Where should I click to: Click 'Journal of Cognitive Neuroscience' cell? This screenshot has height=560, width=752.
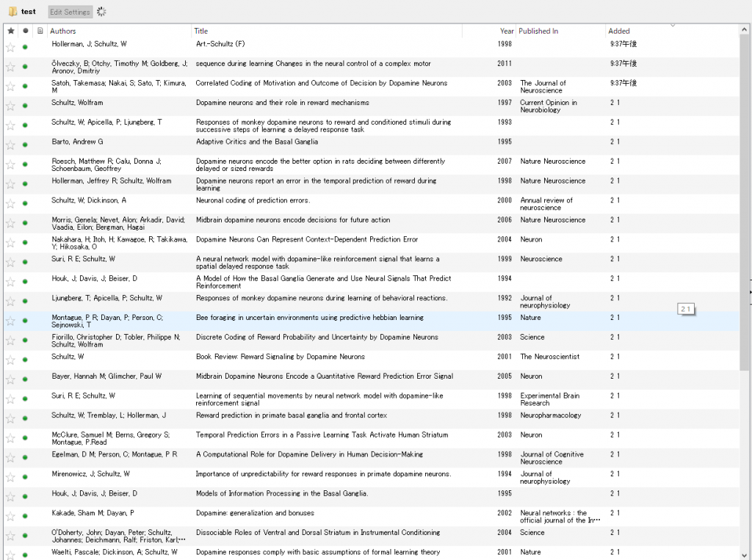[552, 458]
